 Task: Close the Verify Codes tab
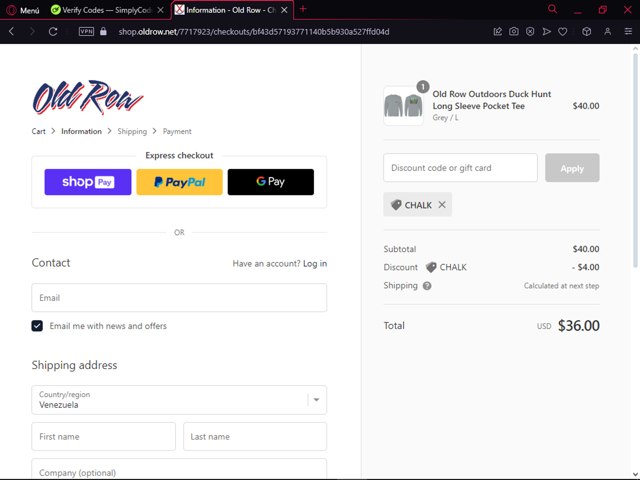pos(160,10)
